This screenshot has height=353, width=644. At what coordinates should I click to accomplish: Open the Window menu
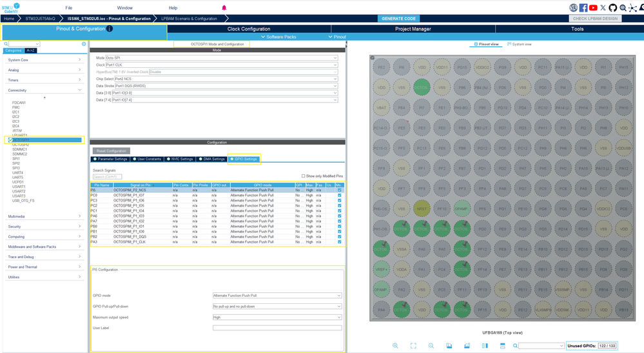(125, 8)
